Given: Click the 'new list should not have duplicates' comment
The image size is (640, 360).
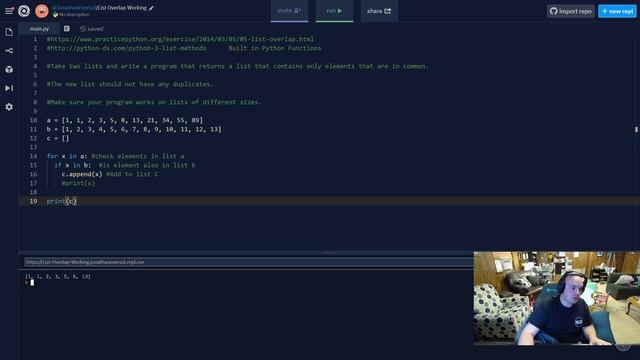Looking at the screenshot, I should click(x=130, y=84).
